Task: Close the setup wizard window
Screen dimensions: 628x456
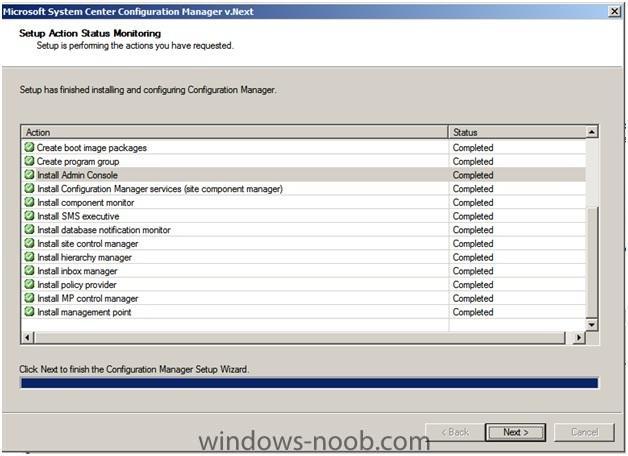Action: 614,11
